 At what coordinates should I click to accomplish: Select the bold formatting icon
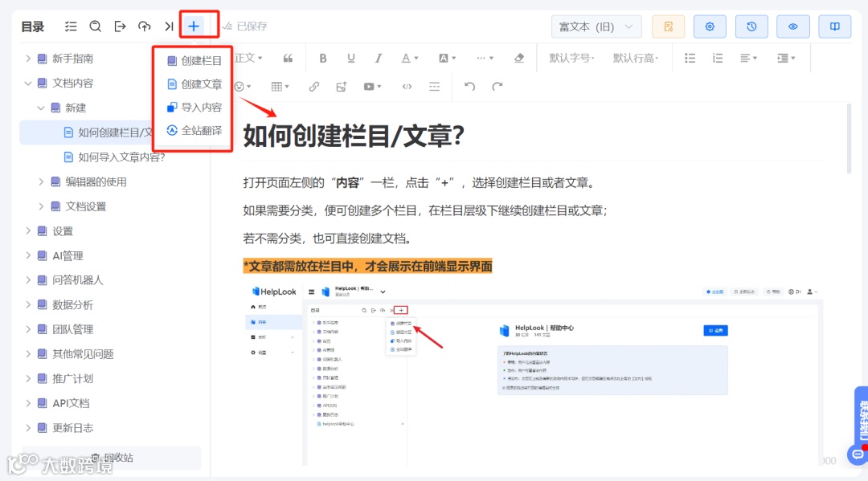[x=322, y=58]
